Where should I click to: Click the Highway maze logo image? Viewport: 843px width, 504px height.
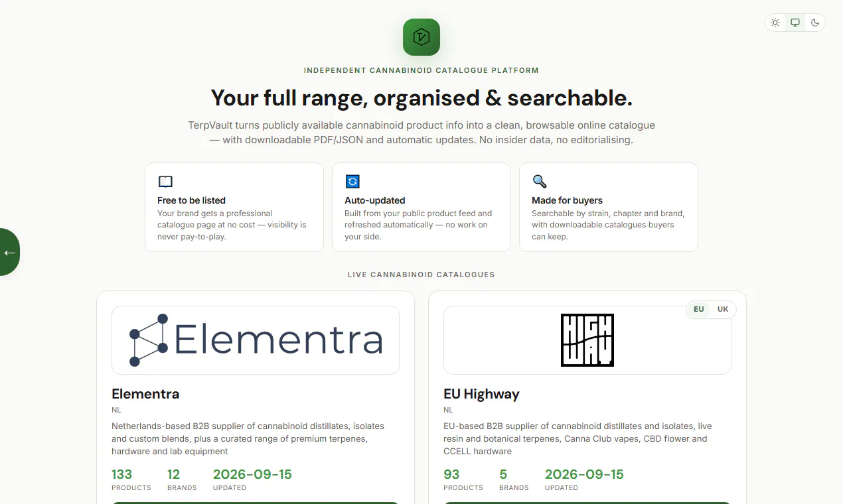pyautogui.click(x=587, y=340)
